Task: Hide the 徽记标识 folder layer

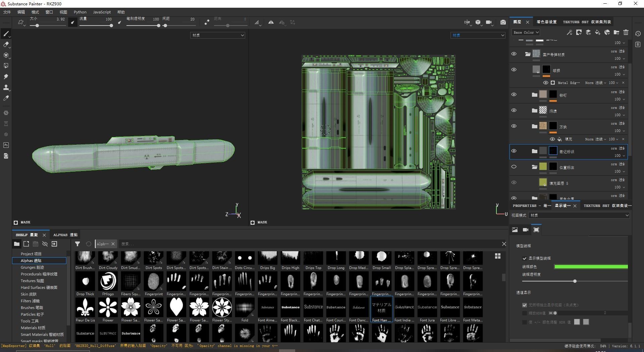Action: click(514, 151)
